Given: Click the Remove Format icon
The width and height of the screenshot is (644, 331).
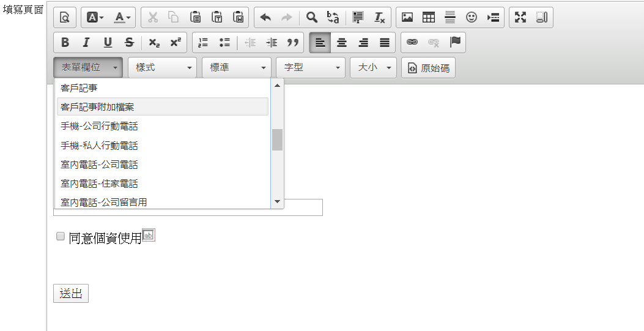Looking at the screenshot, I should (380, 17).
